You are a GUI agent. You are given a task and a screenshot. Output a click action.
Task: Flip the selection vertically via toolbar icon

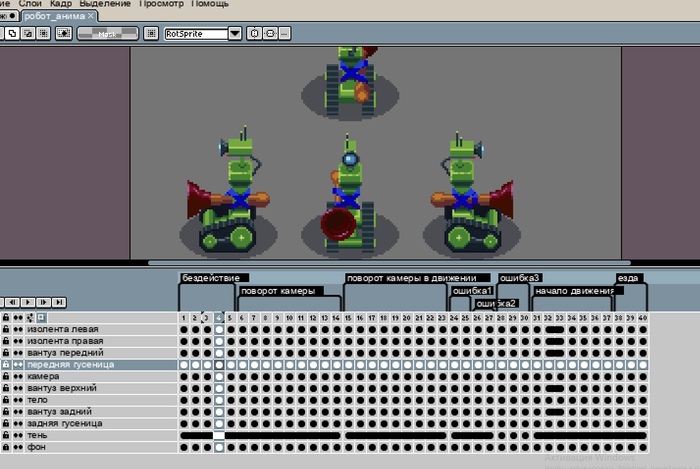[270, 33]
